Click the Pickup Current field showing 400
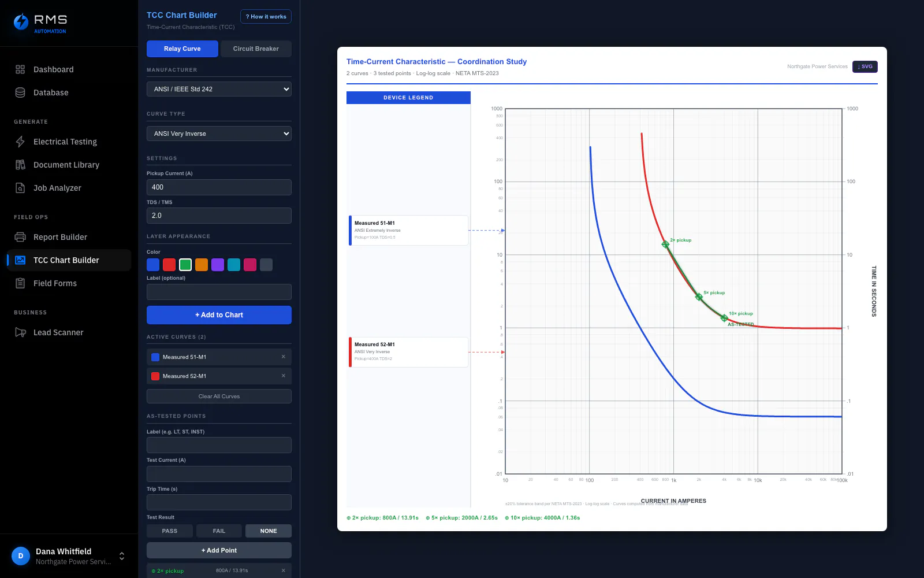Viewport: 924px width, 578px height. pos(219,187)
